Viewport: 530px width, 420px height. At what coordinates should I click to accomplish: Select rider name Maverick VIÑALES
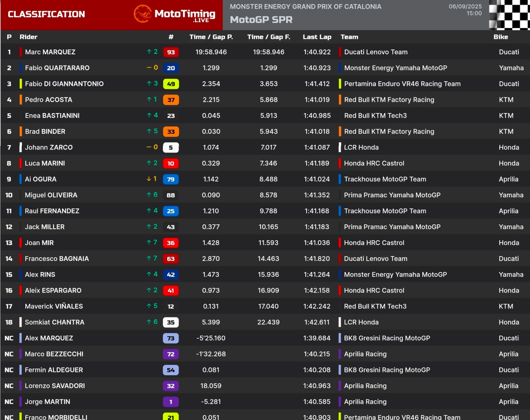click(54, 306)
